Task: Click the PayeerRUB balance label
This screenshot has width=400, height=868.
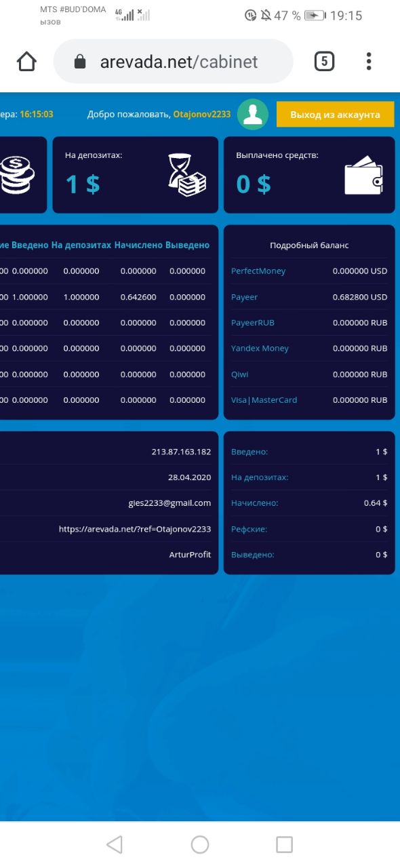Action: pos(253,323)
